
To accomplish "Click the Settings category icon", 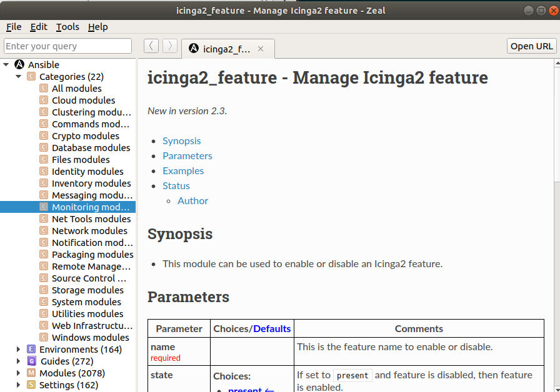I will [x=31, y=385].
